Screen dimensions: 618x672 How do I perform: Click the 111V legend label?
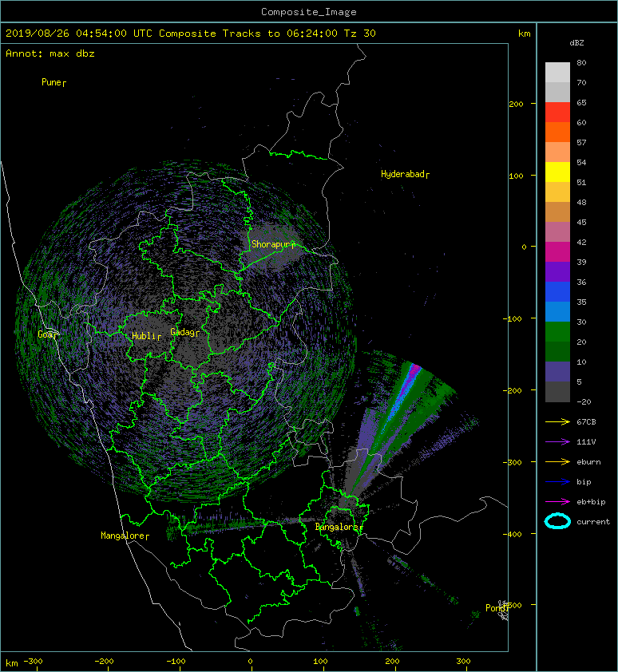[586, 442]
